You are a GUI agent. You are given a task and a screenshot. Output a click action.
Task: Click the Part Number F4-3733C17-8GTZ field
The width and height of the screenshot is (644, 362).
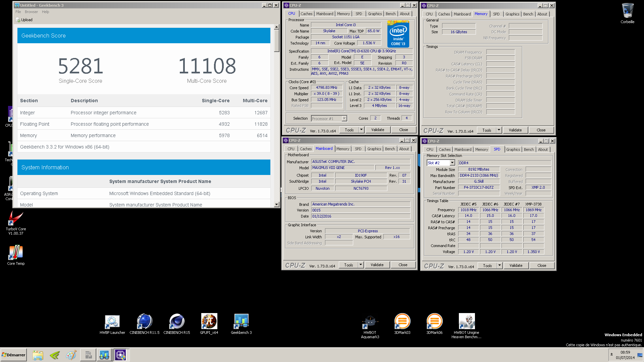tap(479, 187)
